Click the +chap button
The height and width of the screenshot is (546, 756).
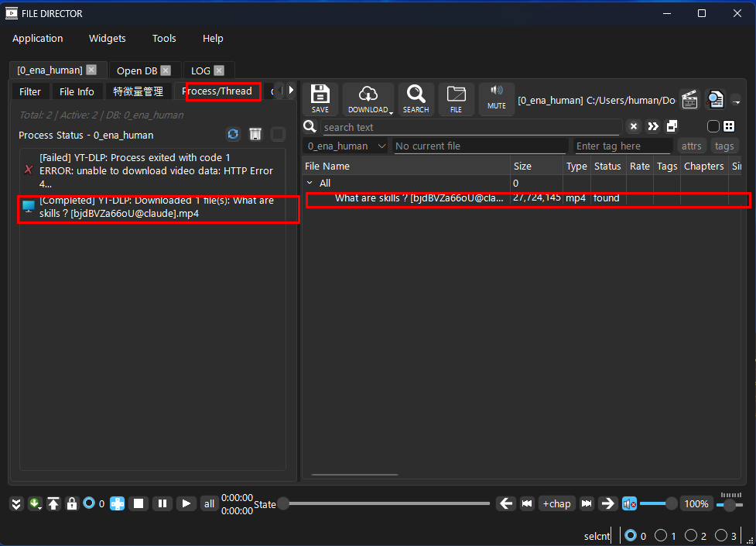coord(556,503)
